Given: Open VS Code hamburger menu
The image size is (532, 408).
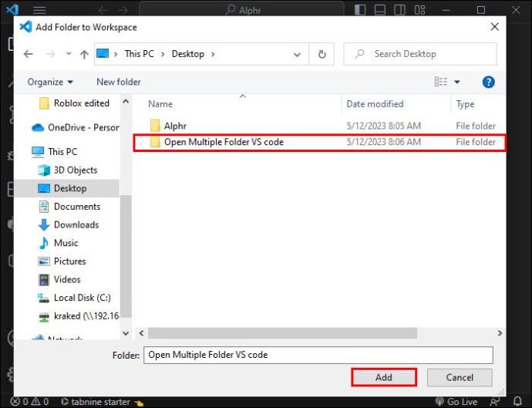Looking at the screenshot, I should click(x=39, y=10).
